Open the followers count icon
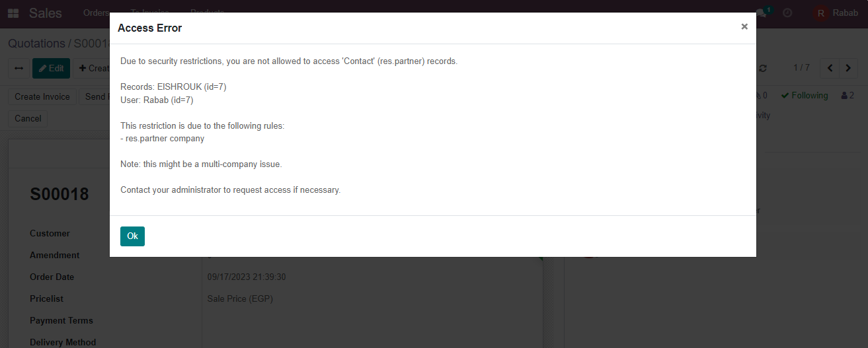This screenshot has height=348, width=868. 848,96
